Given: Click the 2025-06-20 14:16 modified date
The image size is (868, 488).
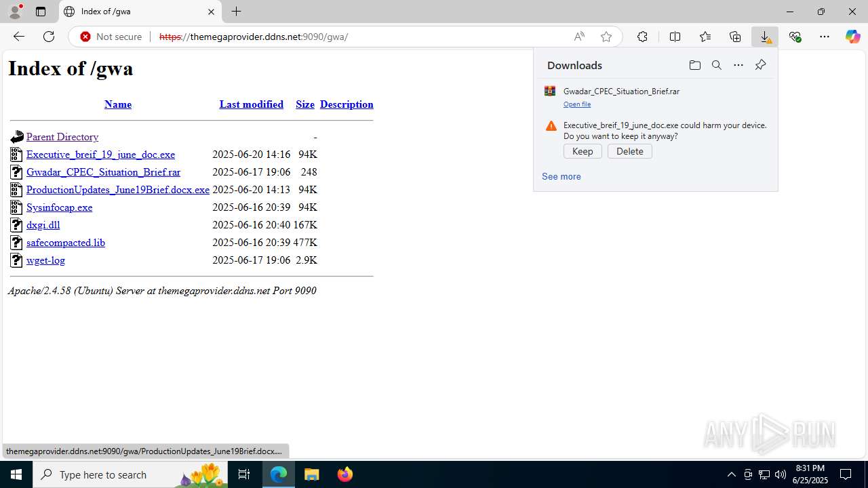Looking at the screenshot, I should point(251,155).
